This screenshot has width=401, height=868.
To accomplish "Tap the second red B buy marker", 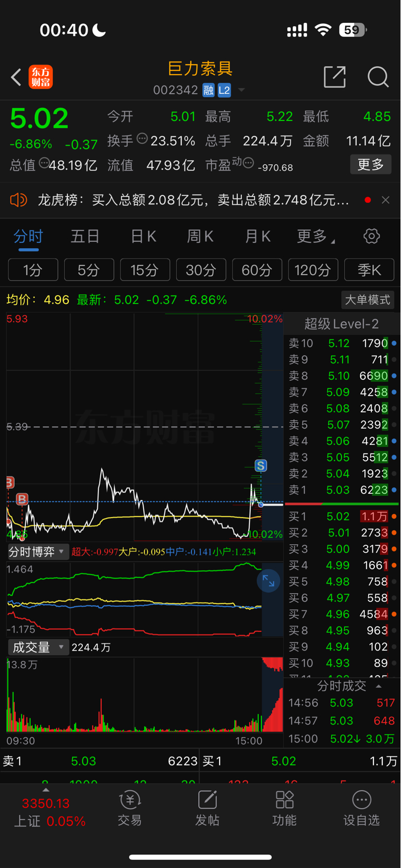I will pyautogui.click(x=22, y=499).
